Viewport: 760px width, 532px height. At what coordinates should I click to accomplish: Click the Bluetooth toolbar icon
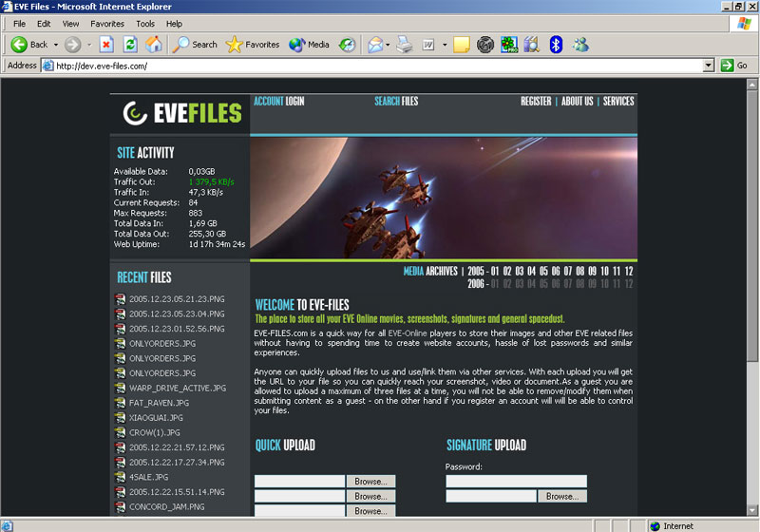click(x=556, y=45)
